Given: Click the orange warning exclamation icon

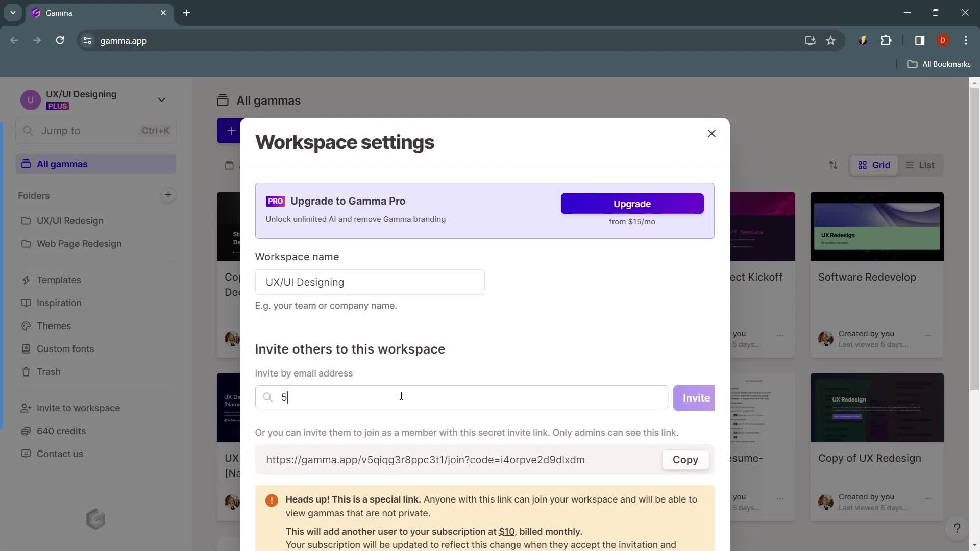Looking at the screenshot, I should [272, 500].
